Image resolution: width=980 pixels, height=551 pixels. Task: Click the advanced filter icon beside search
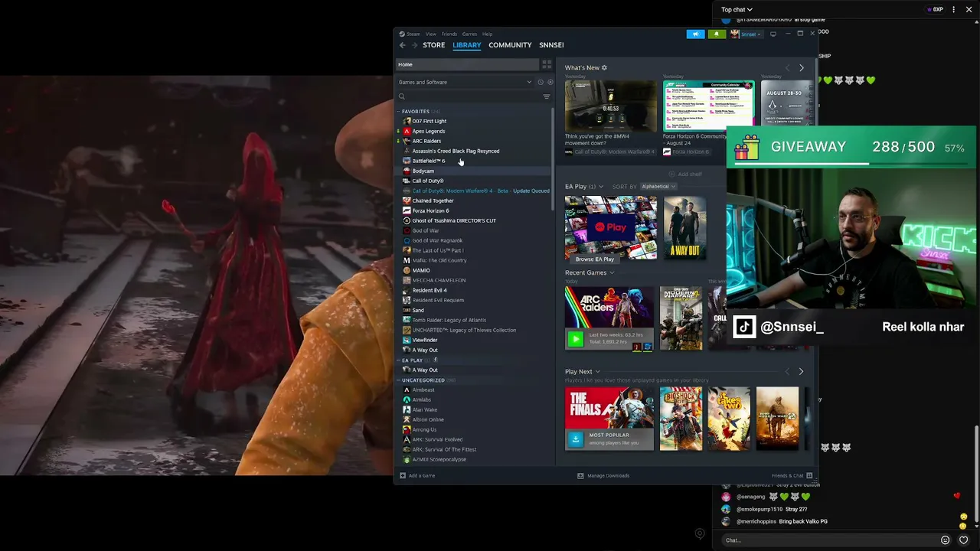[x=547, y=96]
